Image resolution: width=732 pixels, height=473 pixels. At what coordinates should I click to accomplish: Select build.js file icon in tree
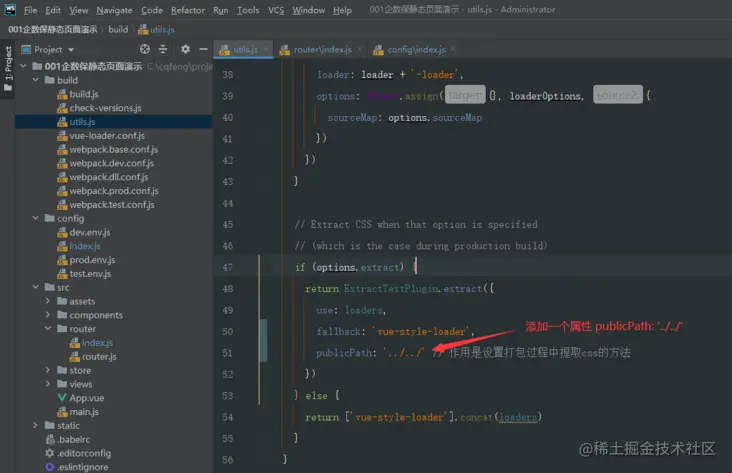coord(62,94)
